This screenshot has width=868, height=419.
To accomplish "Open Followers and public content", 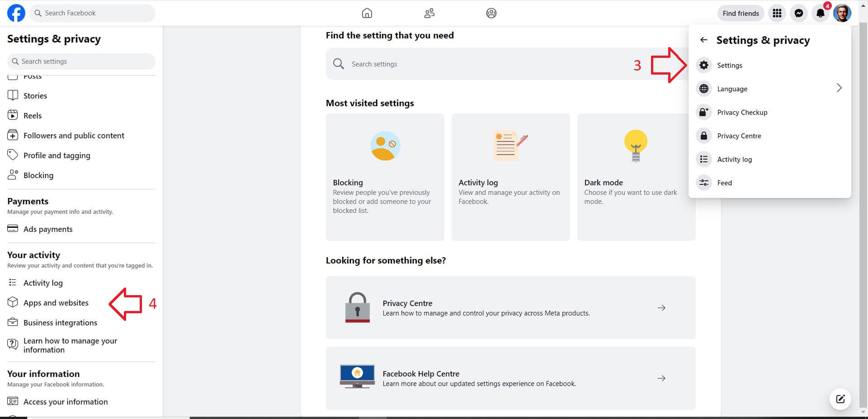I will [81, 136].
